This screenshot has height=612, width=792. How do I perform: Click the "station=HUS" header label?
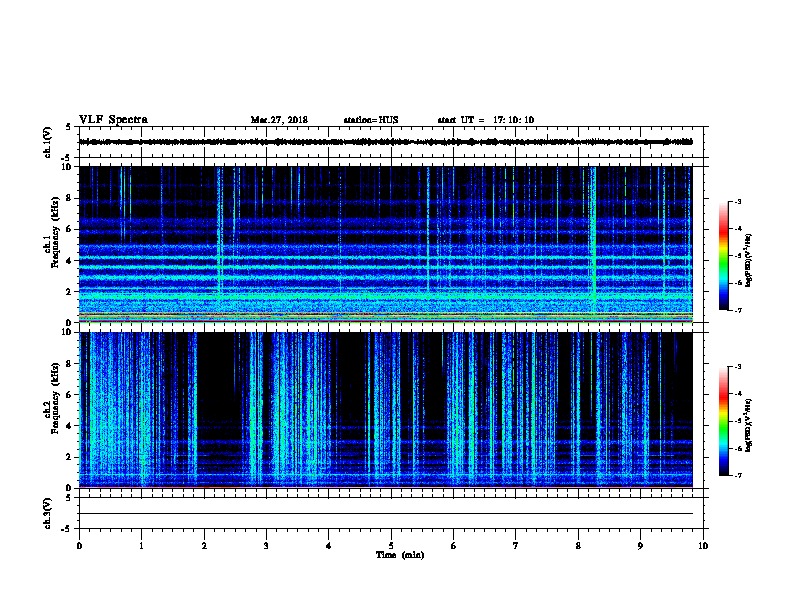pyautogui.click(x=371, y=120)
